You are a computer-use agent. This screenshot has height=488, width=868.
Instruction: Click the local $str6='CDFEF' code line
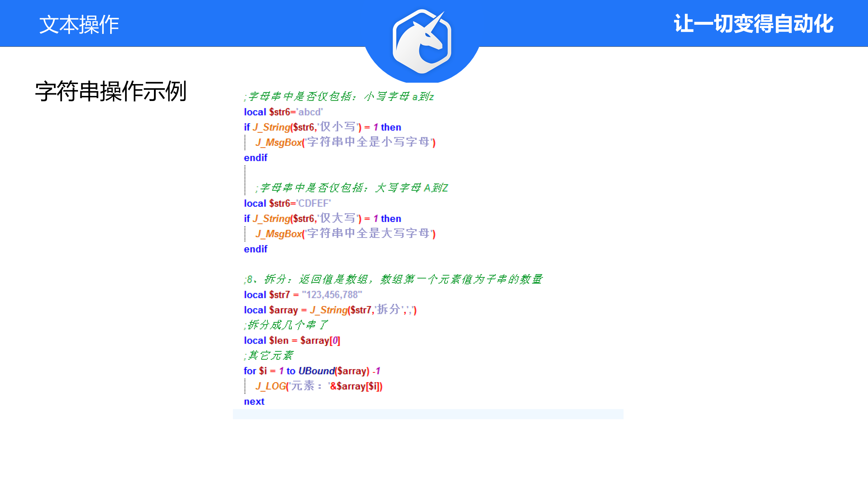287,203
